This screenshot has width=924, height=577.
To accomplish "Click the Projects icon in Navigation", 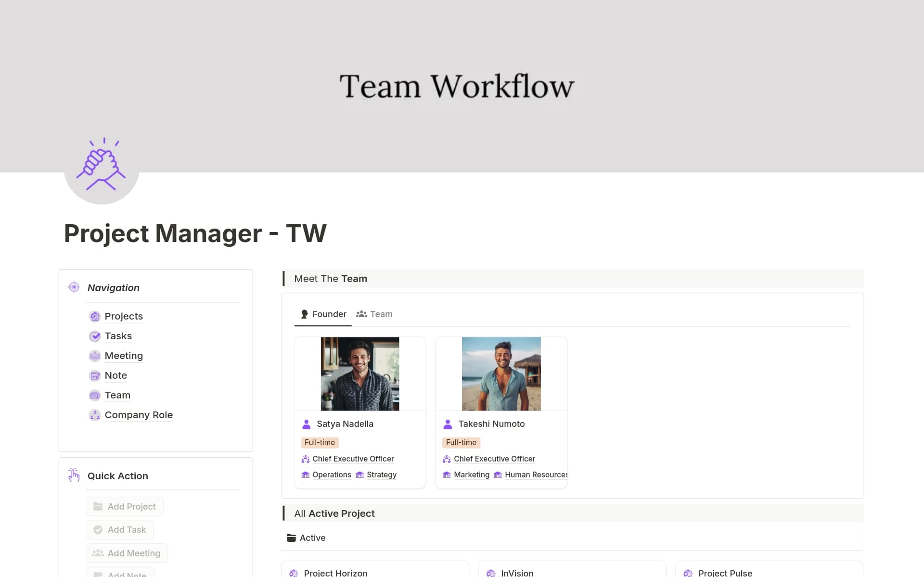I will pyautogui.click(x=95, y=316).
